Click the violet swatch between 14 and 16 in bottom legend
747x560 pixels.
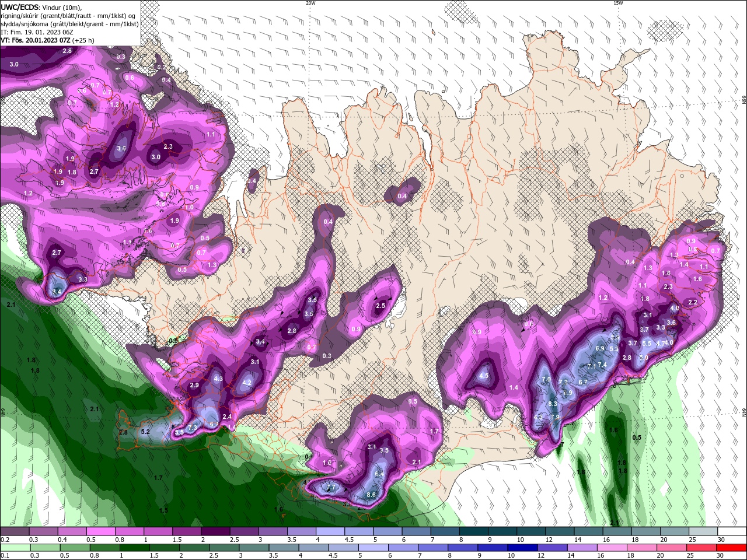582,548
